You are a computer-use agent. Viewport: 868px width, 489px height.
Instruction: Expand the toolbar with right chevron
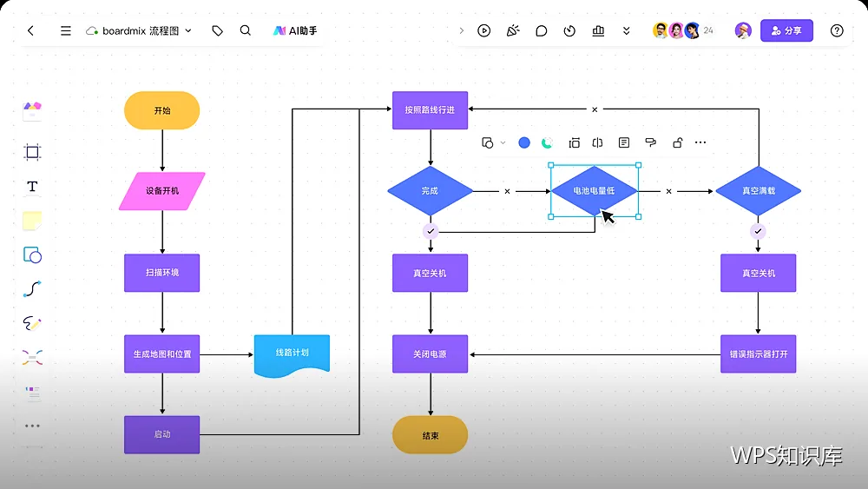[x=461, y=30]
